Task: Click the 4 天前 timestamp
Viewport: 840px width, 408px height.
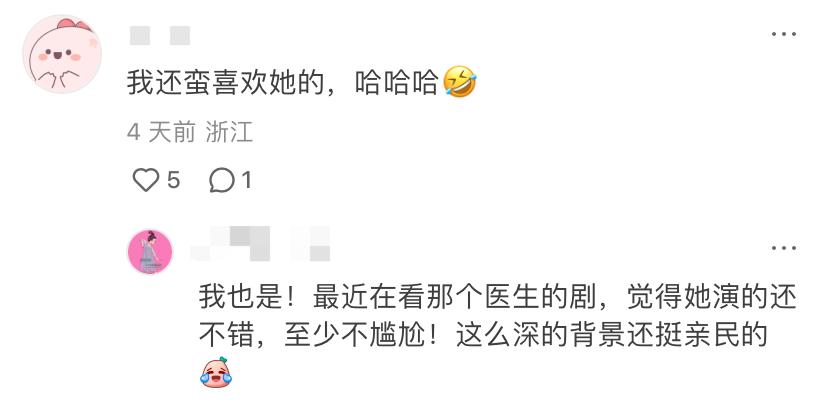Action: (161, 132)
